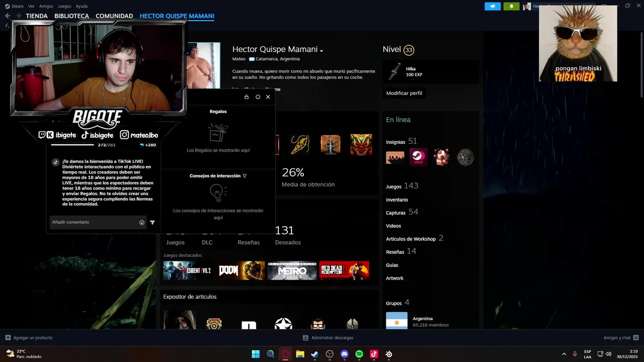Go back with the navigation back arrow

coord(8,16)
